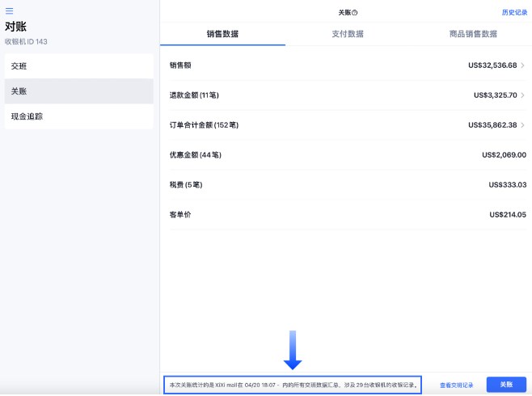This screenshot has width=532, height=396.
Task: Select 交班 in the left sidebar
Action: (77, 66)
